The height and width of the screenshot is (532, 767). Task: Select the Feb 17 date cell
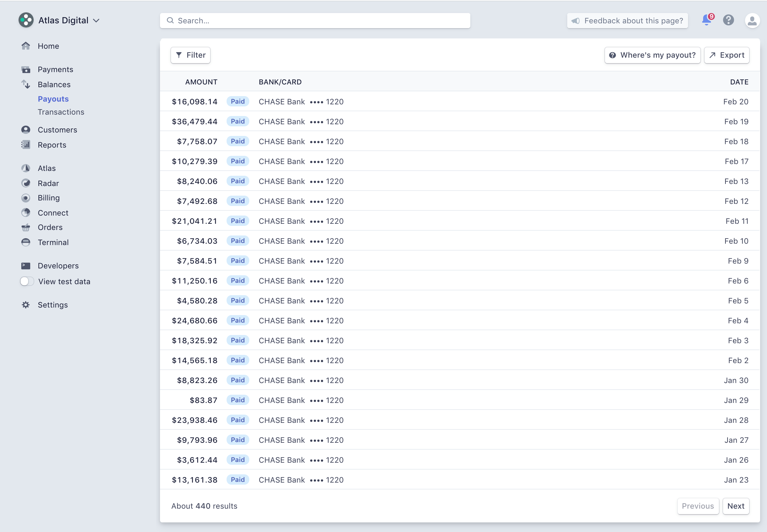737,161
